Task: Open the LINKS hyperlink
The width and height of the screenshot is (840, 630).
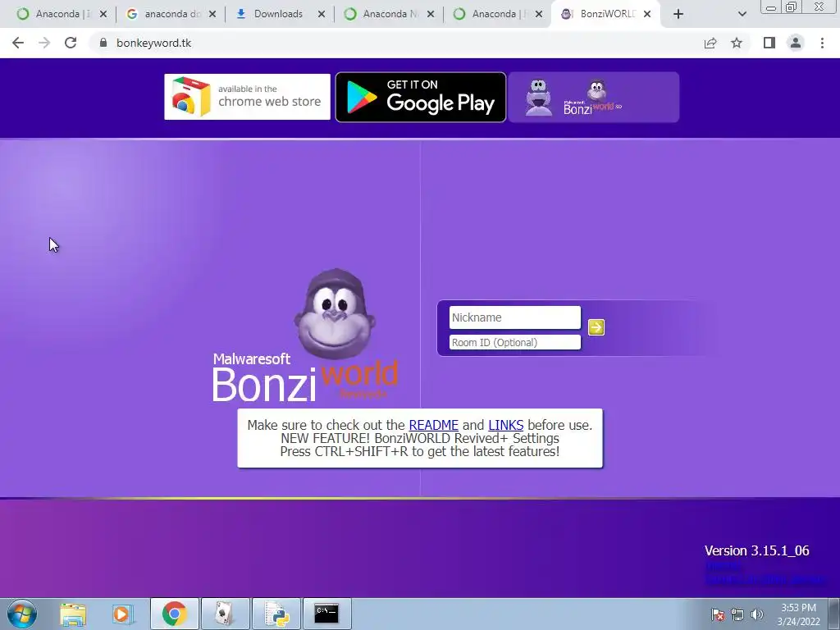Action: coord(505,426)
